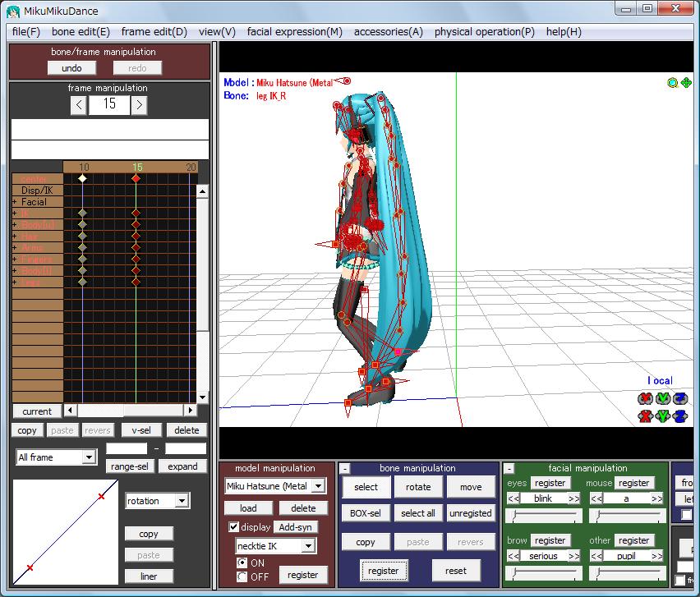Click the range start frame input field

coord(127,448)
